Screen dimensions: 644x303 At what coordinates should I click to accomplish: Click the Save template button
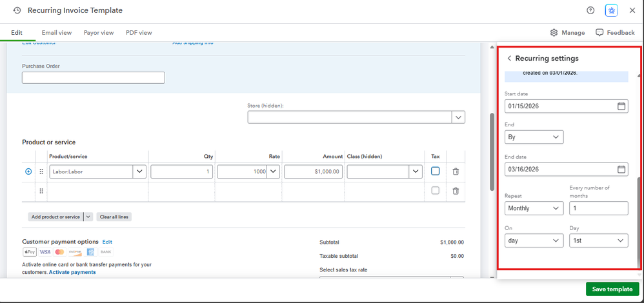[x=612, y=289]
